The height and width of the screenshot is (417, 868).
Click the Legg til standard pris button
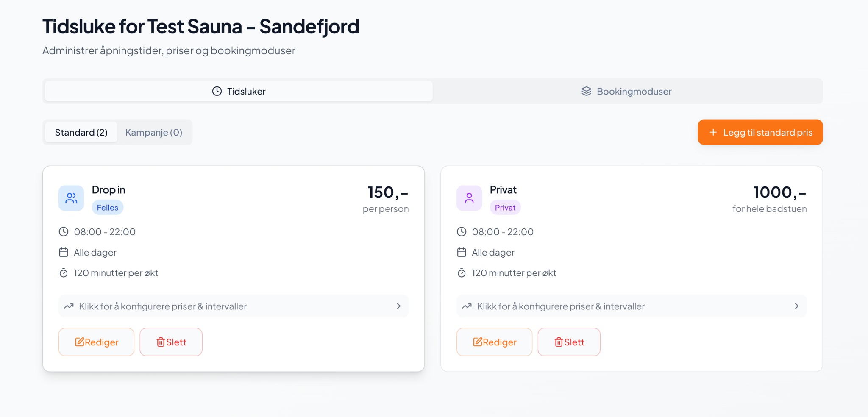pyautogui.click(x=759, y=132)
